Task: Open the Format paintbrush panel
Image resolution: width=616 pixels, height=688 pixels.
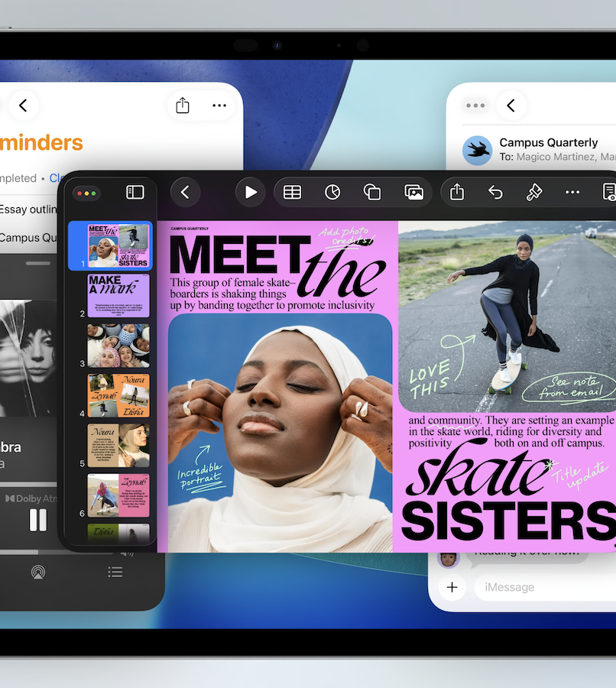Action: [x=534, y=193]
